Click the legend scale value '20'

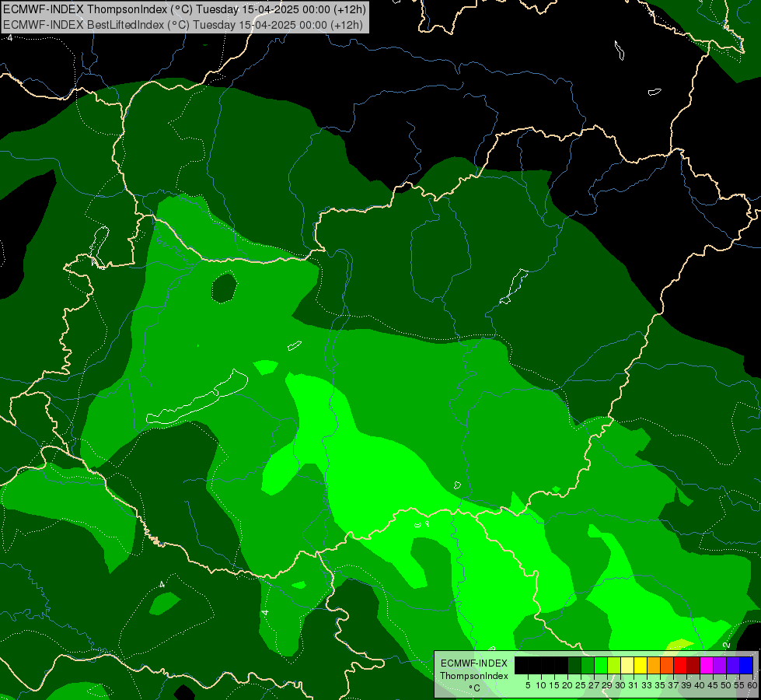click(x=567, y=685)
